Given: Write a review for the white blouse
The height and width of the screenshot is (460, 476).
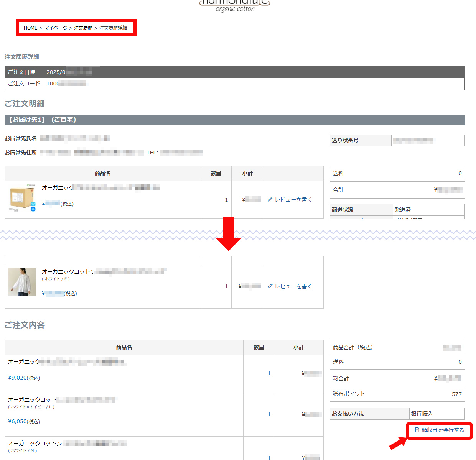Looking at the screenshot, I should pos(293,286).
